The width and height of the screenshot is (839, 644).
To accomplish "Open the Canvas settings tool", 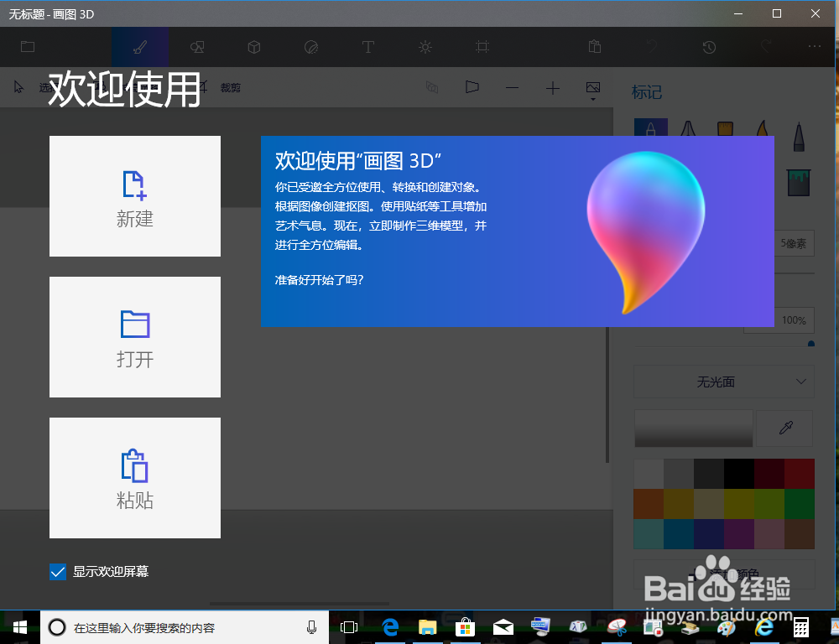I will (482, 47).
